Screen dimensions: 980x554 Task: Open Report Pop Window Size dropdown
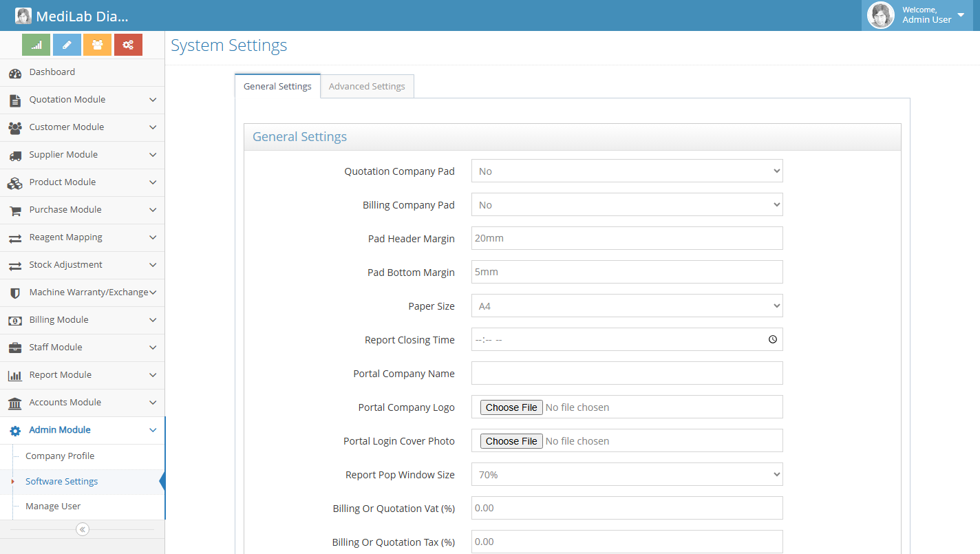(x=627, y=474)
